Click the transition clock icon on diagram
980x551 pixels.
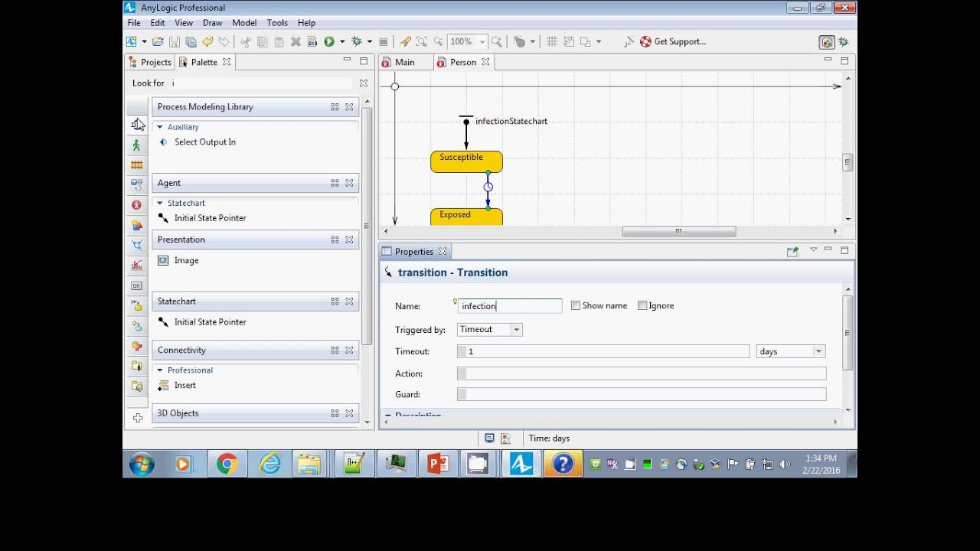pyautogui.click(x=488, y=187)
